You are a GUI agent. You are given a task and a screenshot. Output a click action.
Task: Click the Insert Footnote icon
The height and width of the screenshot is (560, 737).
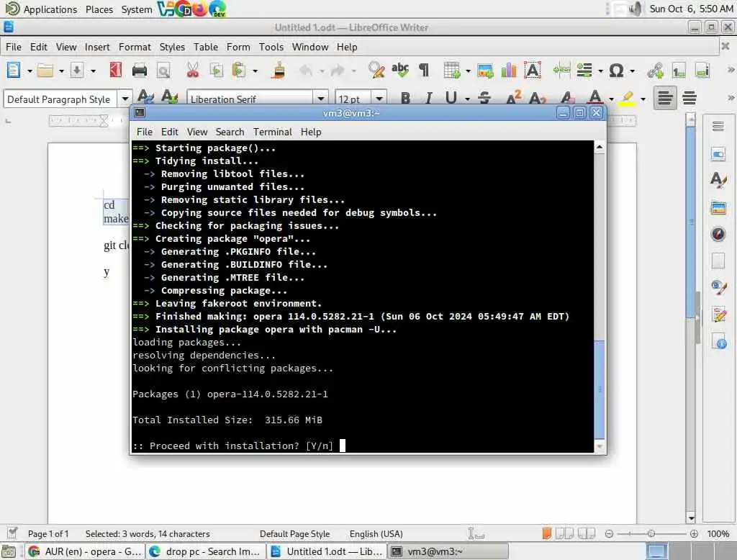[x=679, y=71]
